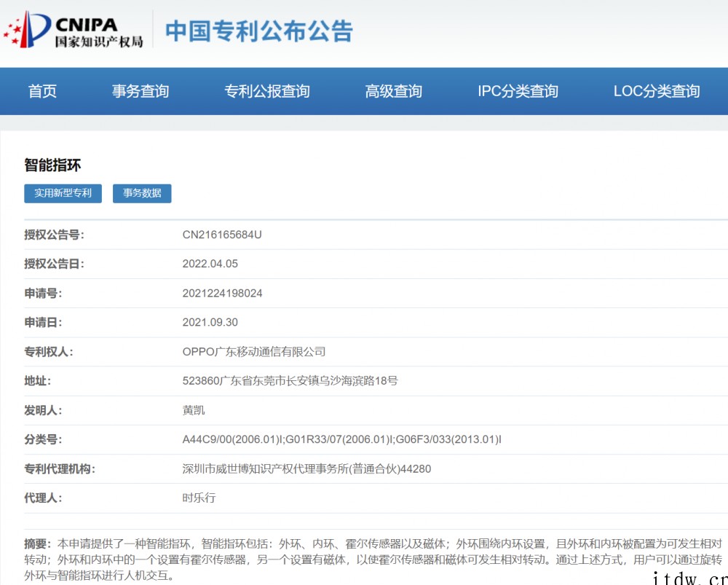
Task: Switch to IPC分类查询
Action: [x=518, y=91]
